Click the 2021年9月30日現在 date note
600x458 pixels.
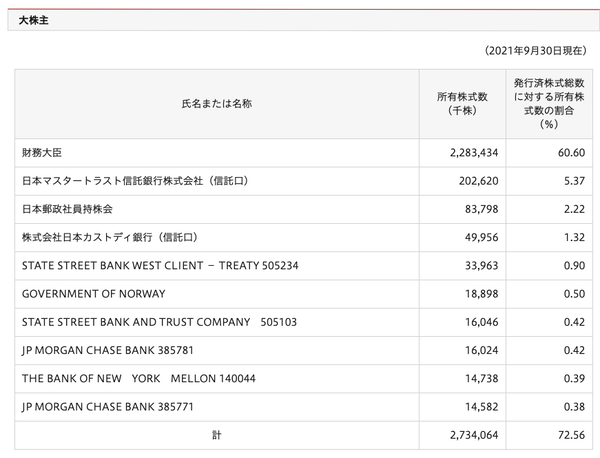tap(535, 51)
